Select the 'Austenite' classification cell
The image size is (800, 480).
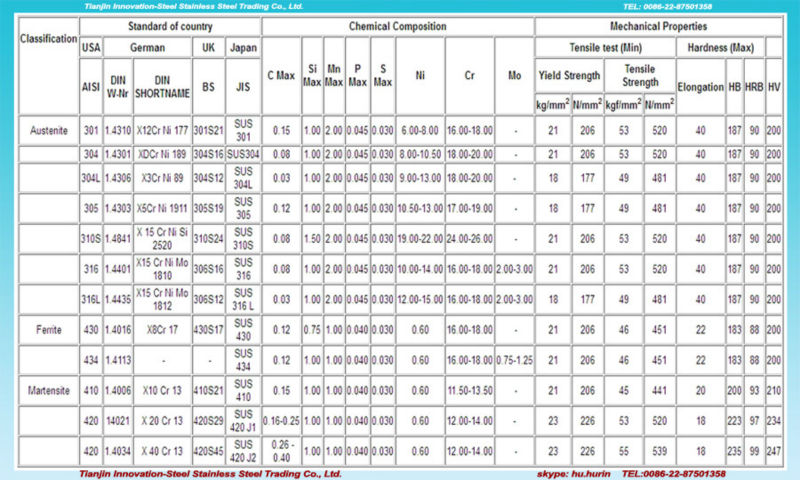click(x=48, y=131)
